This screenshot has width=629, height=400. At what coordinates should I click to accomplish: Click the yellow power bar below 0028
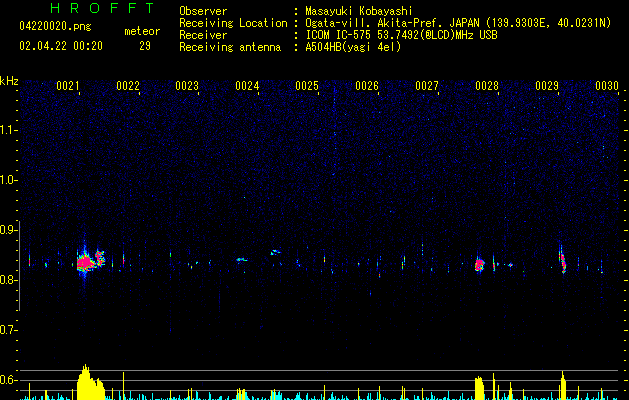pos(479,388)
